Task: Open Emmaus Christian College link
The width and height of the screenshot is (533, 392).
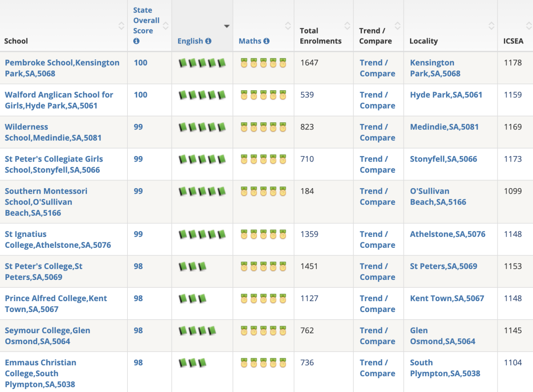Action: (40, 373)
